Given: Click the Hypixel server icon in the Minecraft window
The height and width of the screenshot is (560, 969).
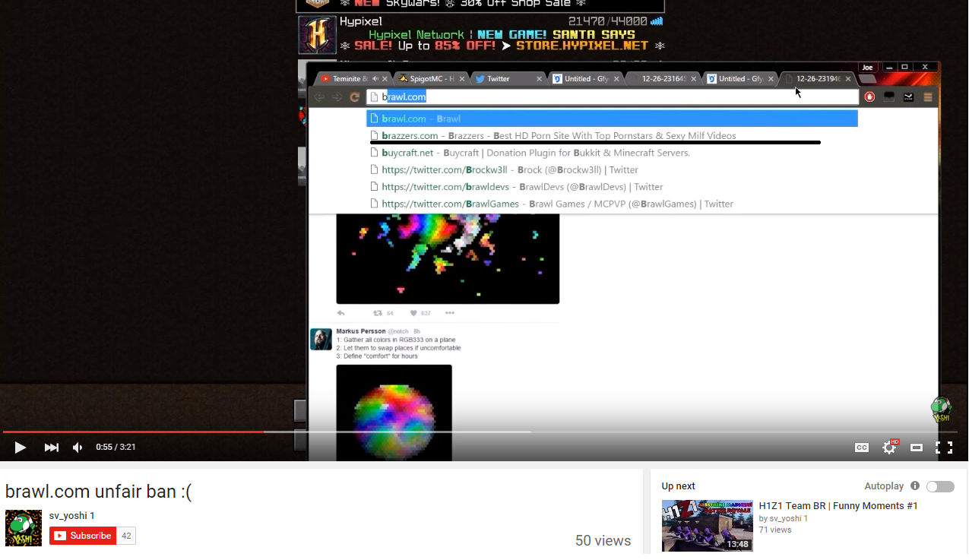Looking at the screenshot, I should click(x=317, y=36).
